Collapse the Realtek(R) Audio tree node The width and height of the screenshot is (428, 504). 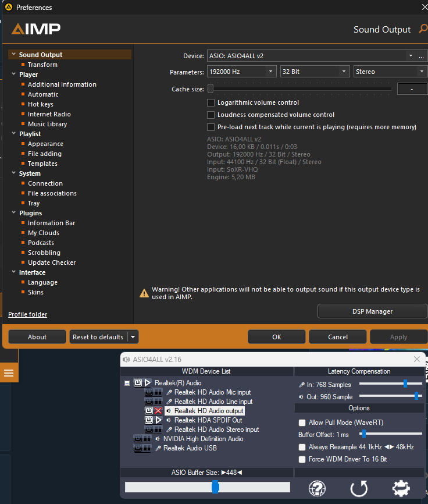click(127, 383)
